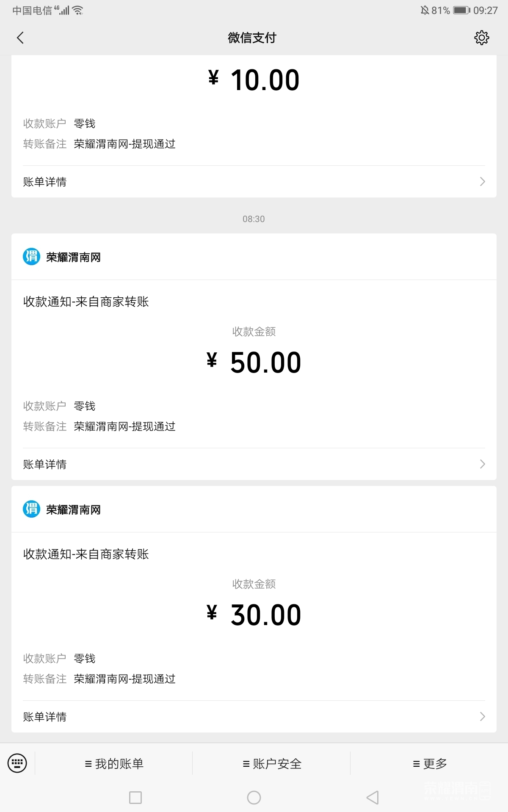Tap the 荣耀渭南网 avatar on 30.00 card
Screen dimensions: 508x812
(31, 509)
